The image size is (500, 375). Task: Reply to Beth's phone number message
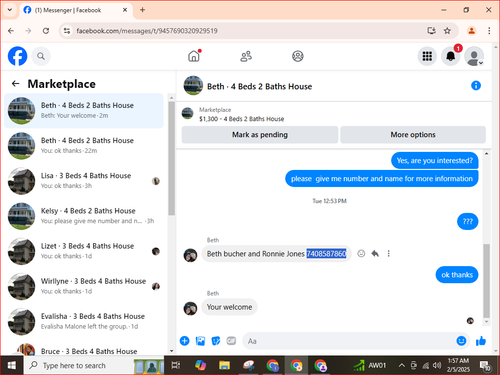pyautogui.click(x=375, y=254)
